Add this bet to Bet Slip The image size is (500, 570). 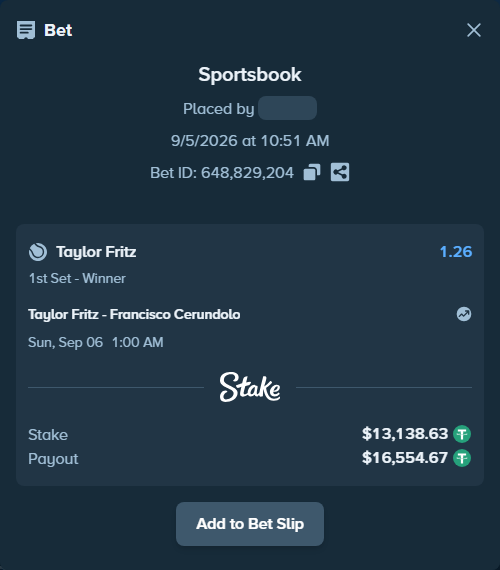pyautogui.click(x=250, y=524)
